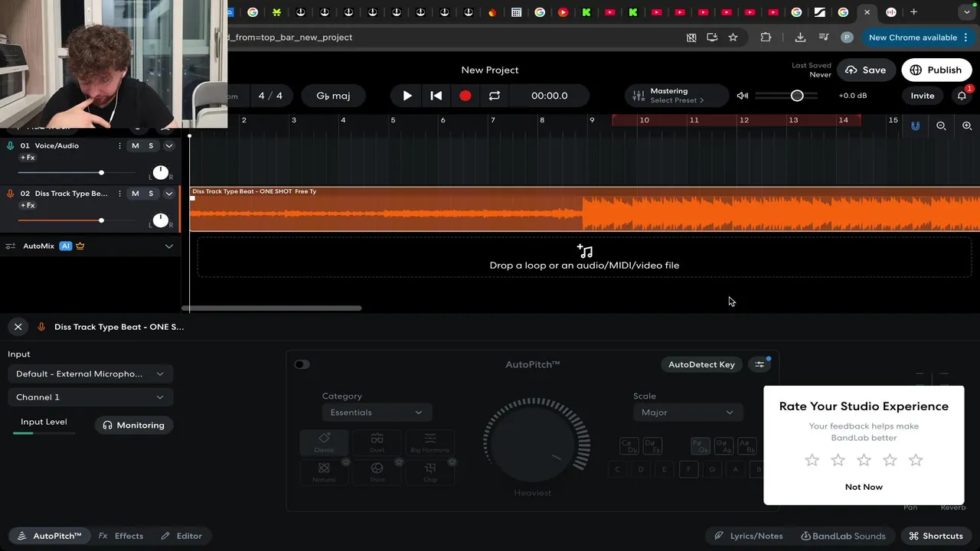Add Fx to the Voice/Audio track
This screenshot has height=551, width=980.
(28, 158)
